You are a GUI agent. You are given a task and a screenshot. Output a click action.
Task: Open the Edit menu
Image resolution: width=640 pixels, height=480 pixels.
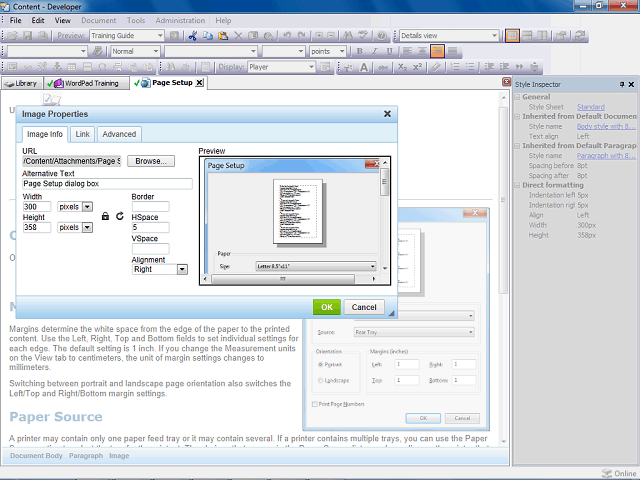[38, 20]
